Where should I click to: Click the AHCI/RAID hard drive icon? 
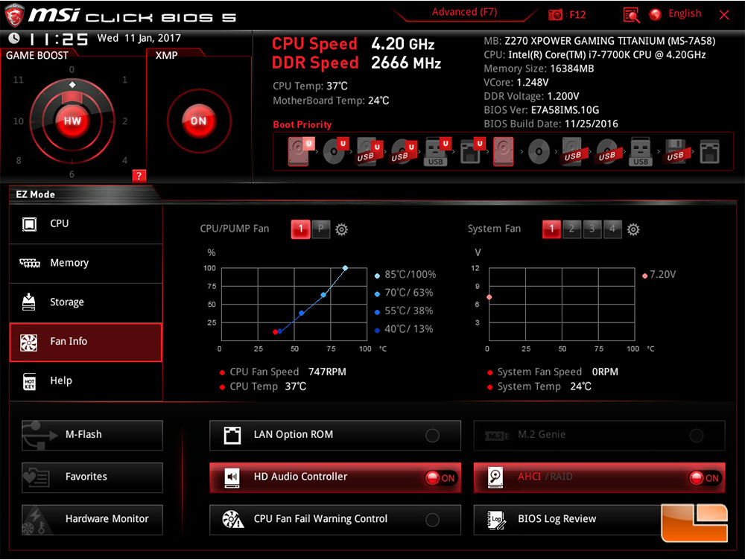(495, 477)
